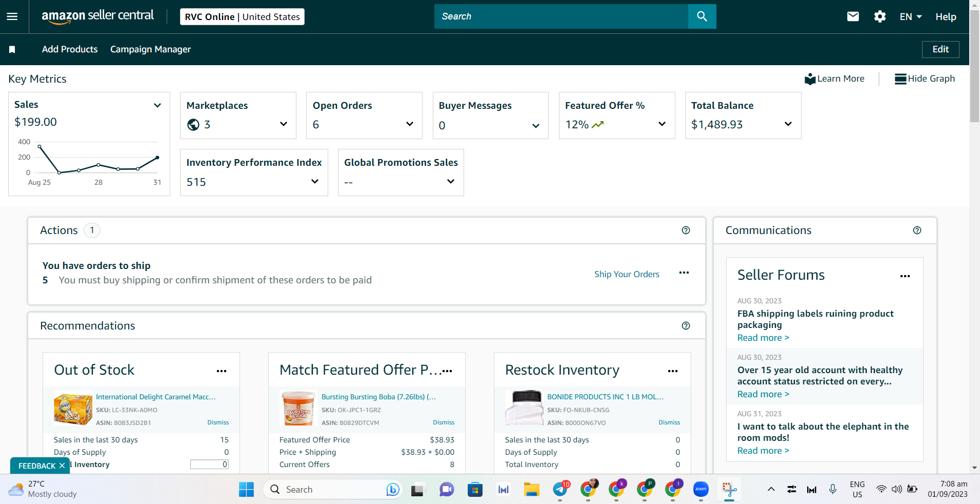Screen dimensions: 980x504
Task: Open Zoom from the taskbar
Action: pos(701,490)
